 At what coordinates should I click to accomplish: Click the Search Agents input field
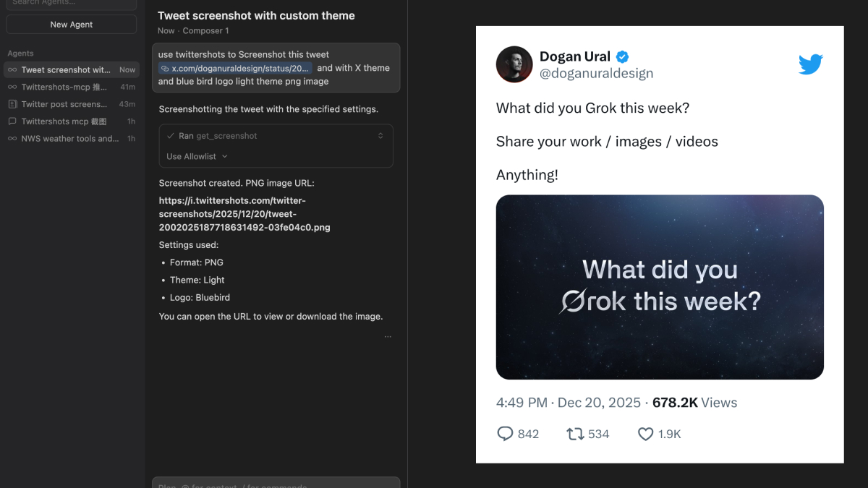point(72,3)
